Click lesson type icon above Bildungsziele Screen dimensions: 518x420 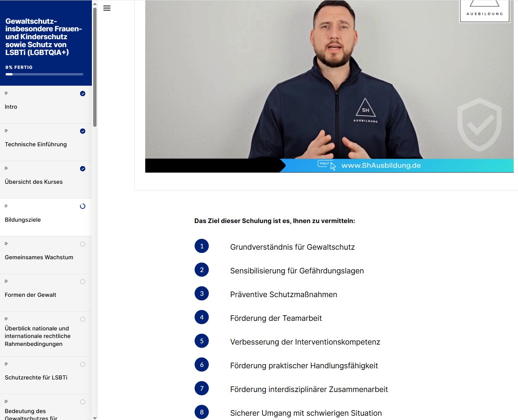pos(6,206)
